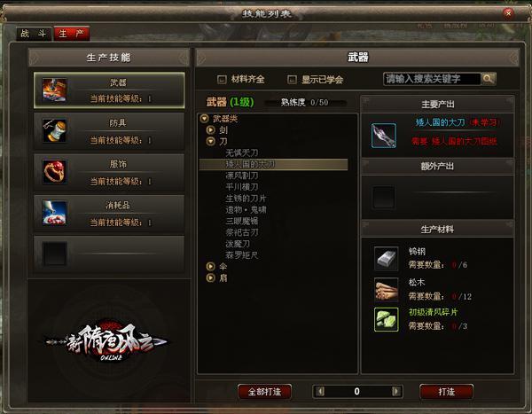Click the 钨钢 material ingot icon
The width and height of the screenshot is (532, 414).
pos(386,259)
